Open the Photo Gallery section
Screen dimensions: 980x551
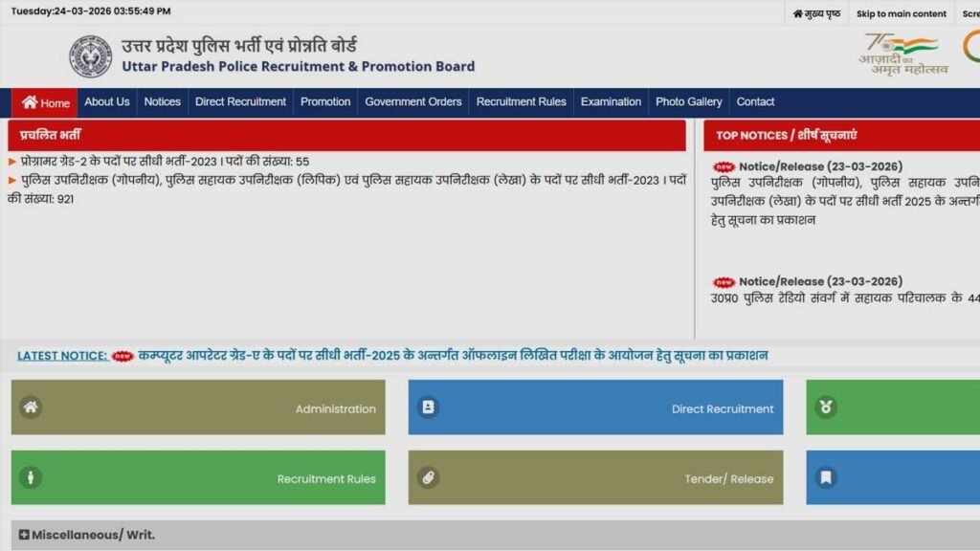point(688,101)
